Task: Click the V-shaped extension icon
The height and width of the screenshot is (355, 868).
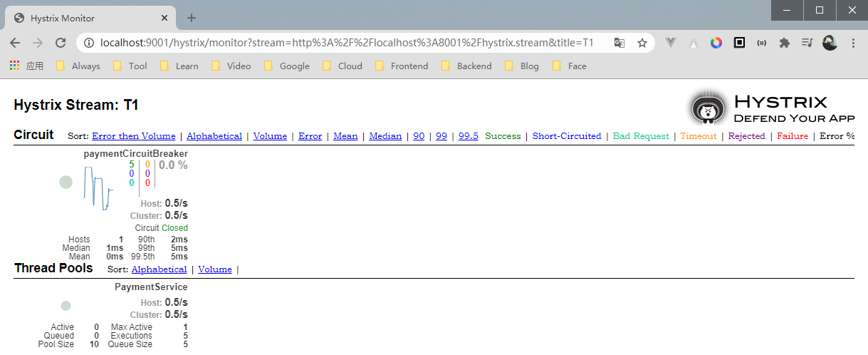Action: 670,43
